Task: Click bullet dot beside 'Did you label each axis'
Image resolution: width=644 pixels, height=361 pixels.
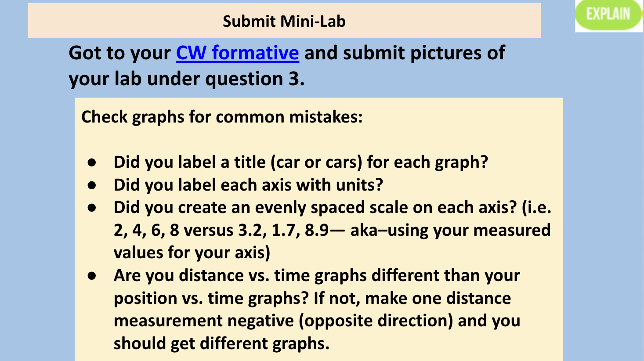Action: pos(92,185)
